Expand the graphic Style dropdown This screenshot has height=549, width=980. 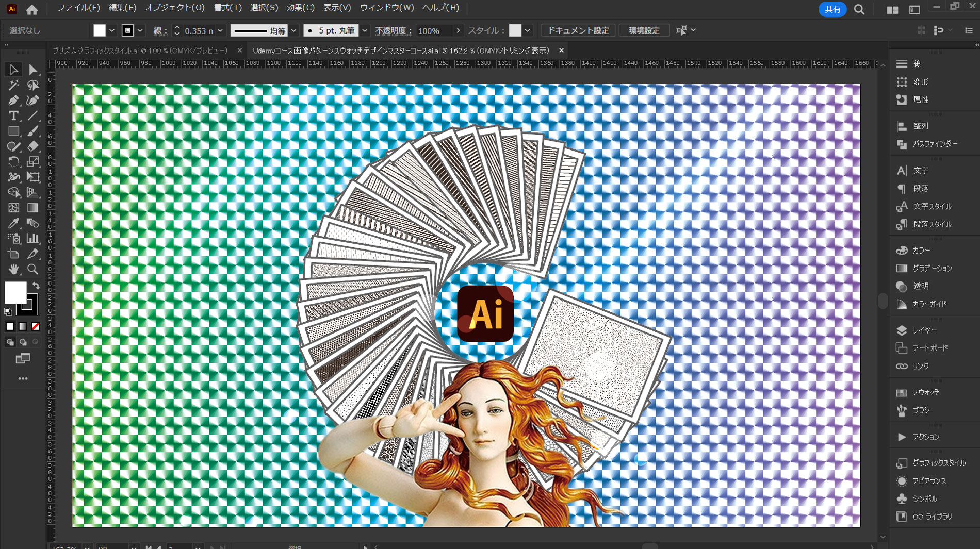coord(528,30)
